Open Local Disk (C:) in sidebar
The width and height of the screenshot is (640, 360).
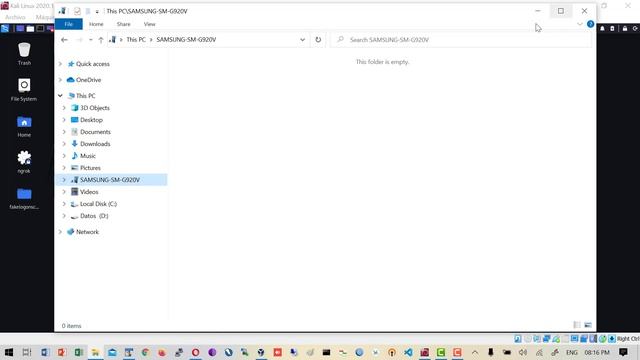pos(98,204)
